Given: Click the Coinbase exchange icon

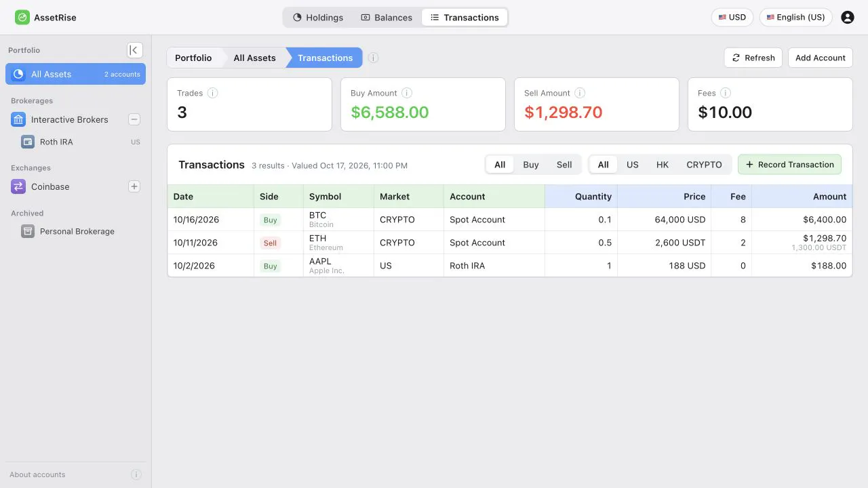Looking at the screenshot, I should click(x=18, y=187).
